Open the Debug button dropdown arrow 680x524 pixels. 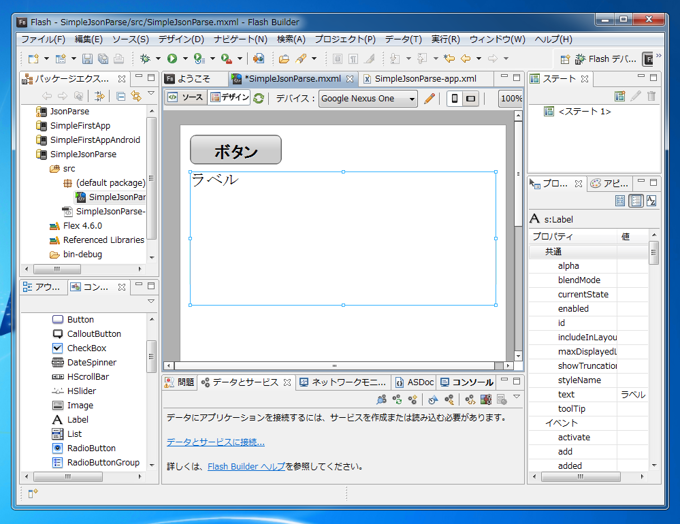click(x=158, y=59)
